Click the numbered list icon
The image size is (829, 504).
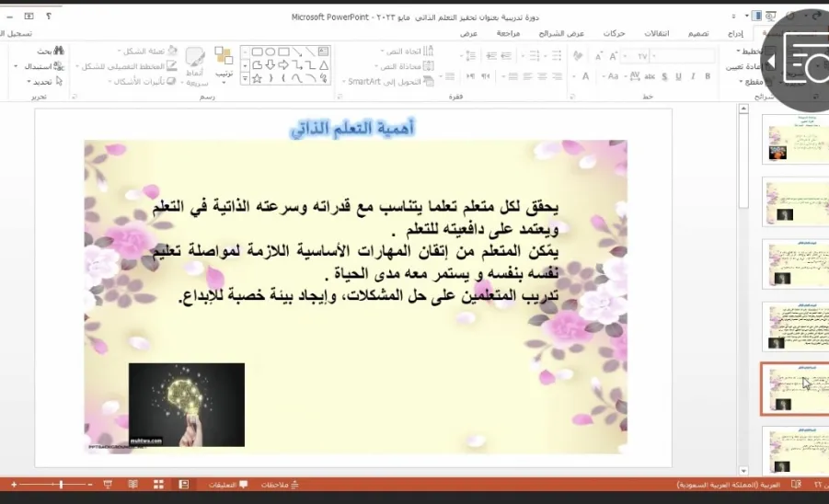(x=535, y=55)
